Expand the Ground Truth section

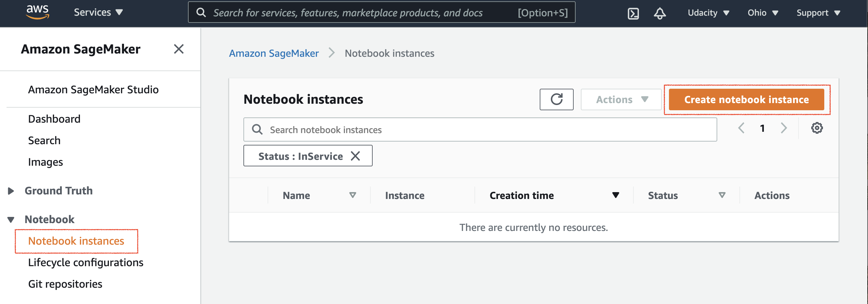[x=11, y=190]
